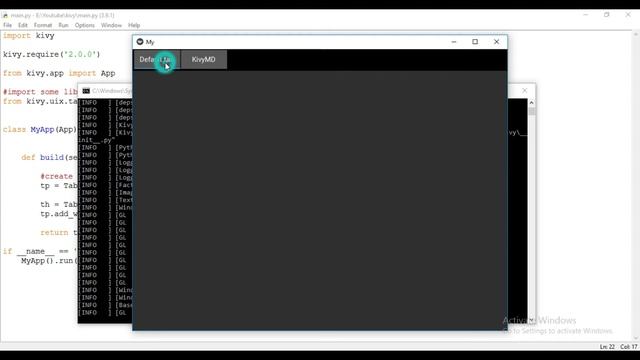Click 'class MyApp' text in editor

(28, 129)
